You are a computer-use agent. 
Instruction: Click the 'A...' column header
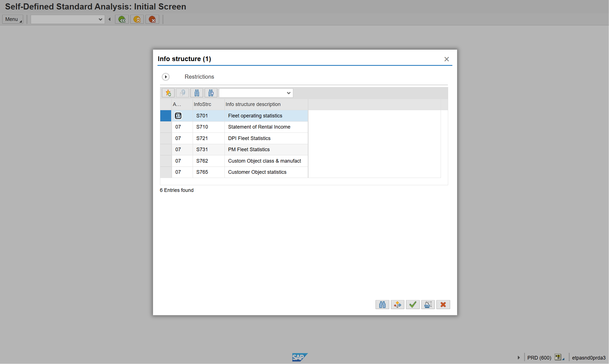(x=182, y=104)
